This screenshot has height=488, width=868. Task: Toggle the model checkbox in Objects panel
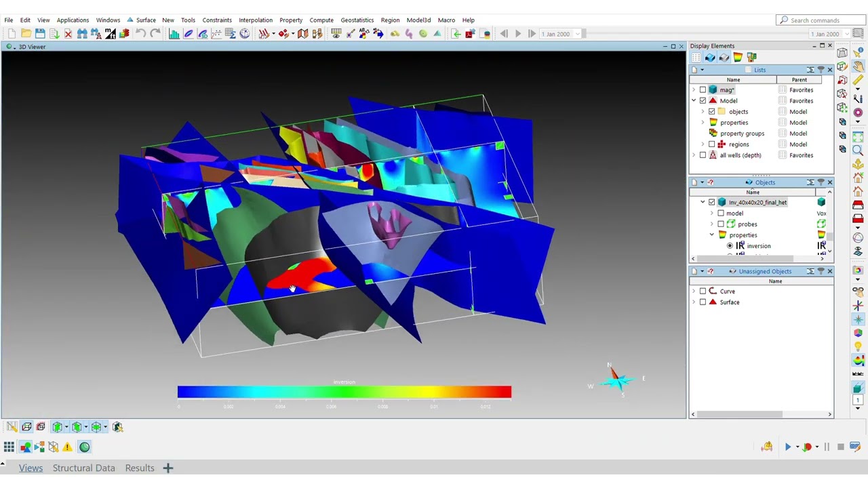[x=721, y=213]
